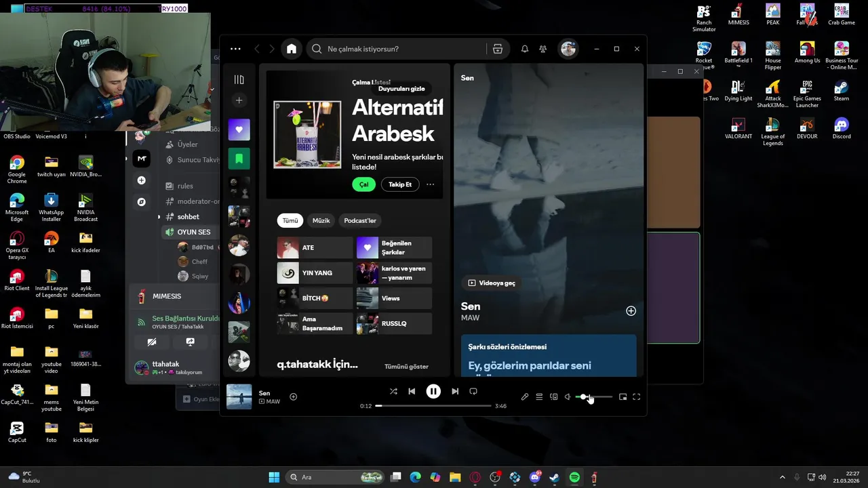Select the Müzik filter chip

[321, 220]
